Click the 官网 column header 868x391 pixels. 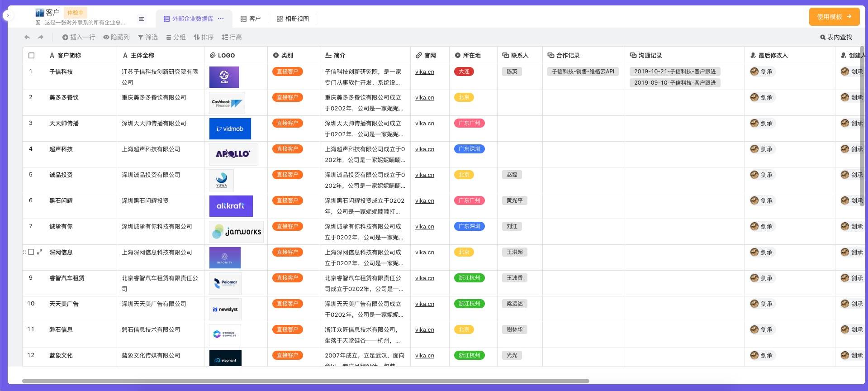tap(430, 55)
